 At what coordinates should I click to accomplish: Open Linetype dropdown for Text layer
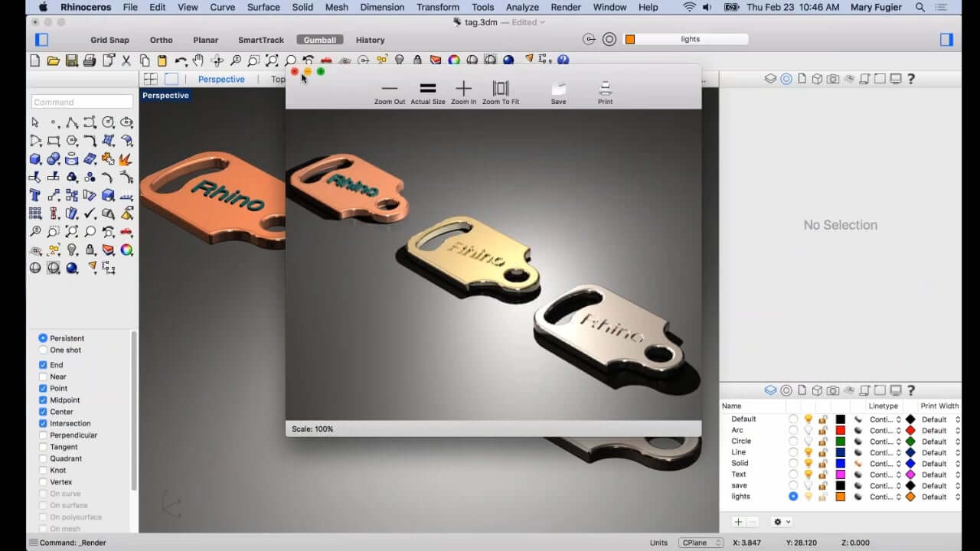[886, 474]
